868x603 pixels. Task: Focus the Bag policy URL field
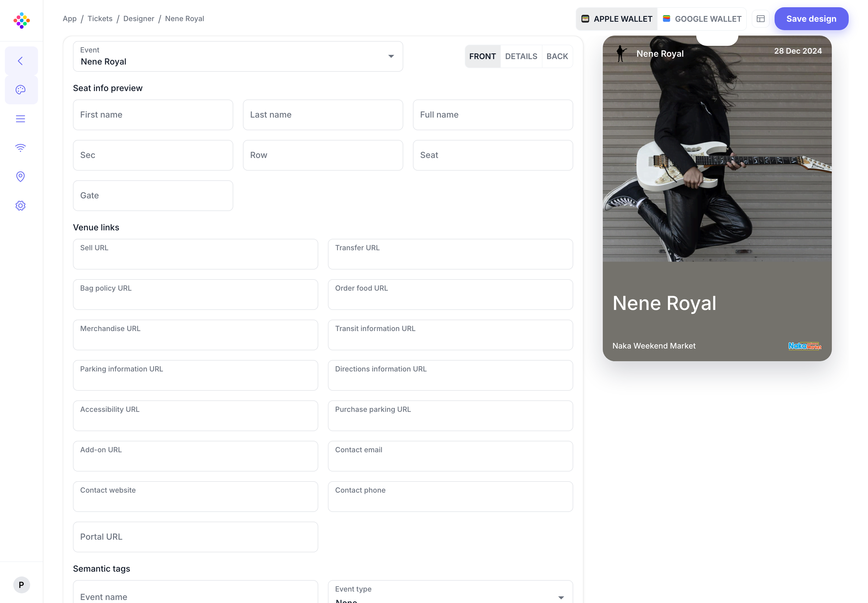[196, 295]
